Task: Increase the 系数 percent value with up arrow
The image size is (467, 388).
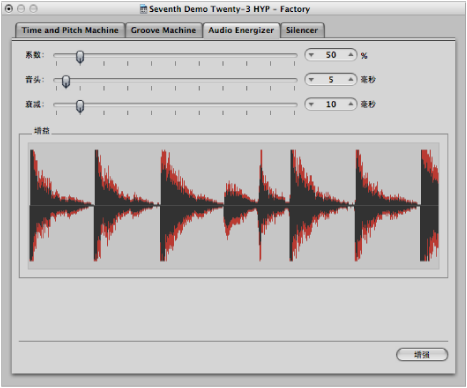Action: point(350,55)
